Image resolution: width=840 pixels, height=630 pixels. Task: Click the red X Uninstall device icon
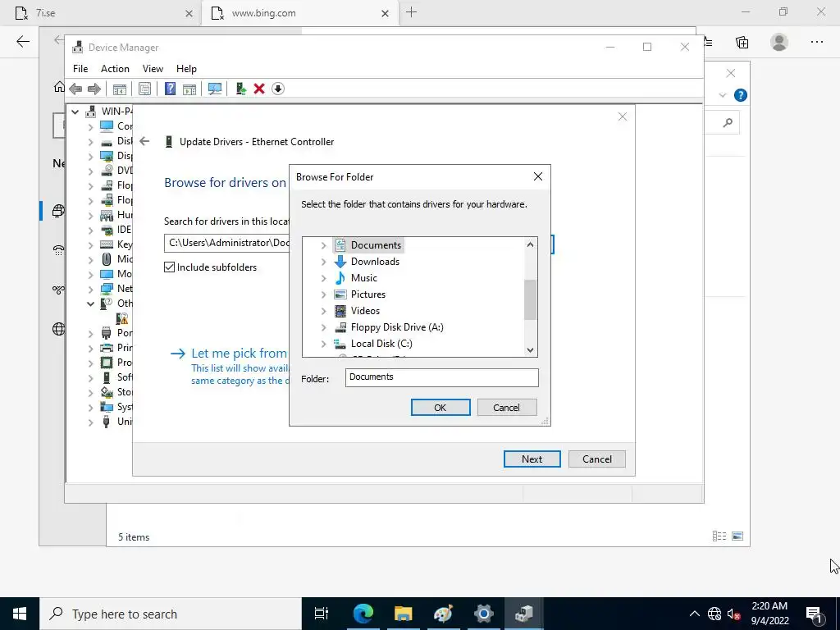(x=259, y=89)
